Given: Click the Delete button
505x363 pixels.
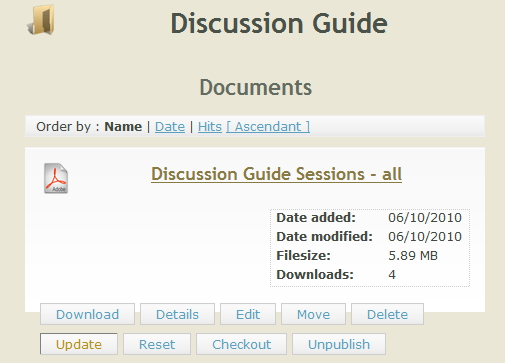Looking at the screenshot, I should tap(387, 314).
